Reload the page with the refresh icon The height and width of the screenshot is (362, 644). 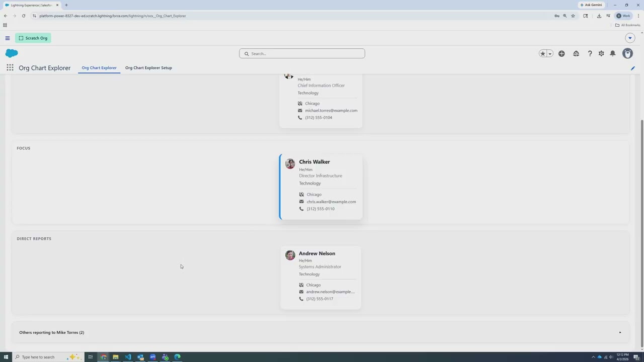point(23,16)
